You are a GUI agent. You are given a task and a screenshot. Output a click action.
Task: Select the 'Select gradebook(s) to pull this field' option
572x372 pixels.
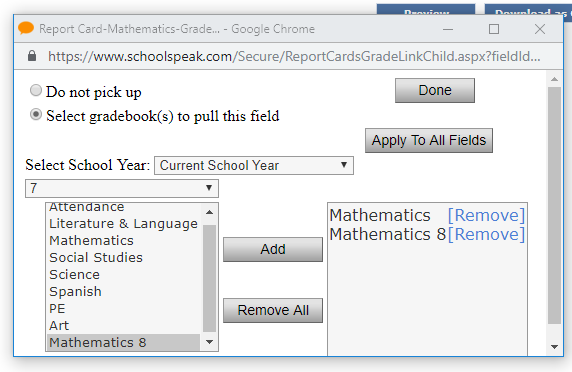click(x=36, y=115)
